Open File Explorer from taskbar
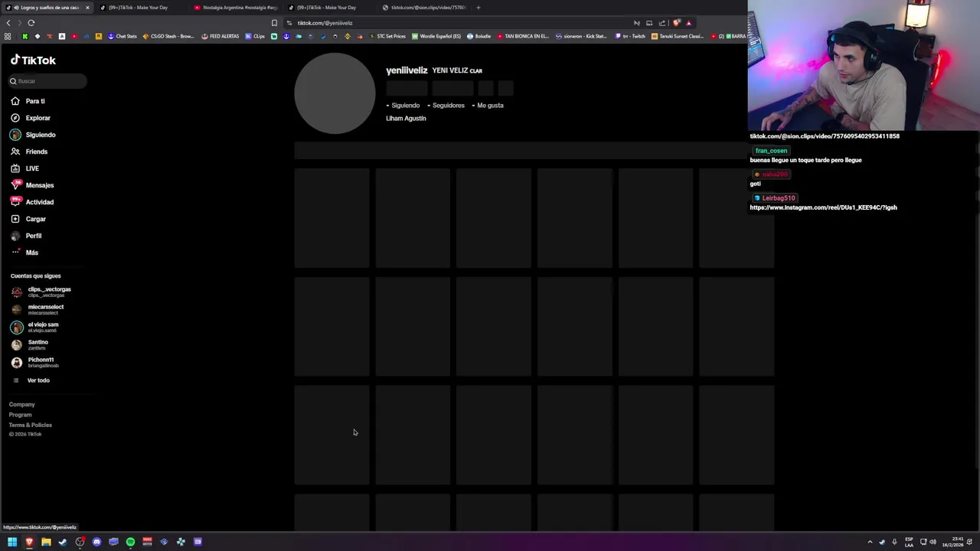The image size is (980, 551). pyautogui.click(x=46, y=542)
